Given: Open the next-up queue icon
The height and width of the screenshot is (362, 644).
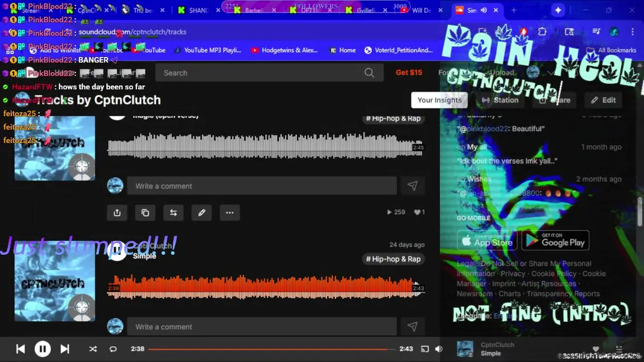Looking at the screenshot, I should tap(620, 349).
